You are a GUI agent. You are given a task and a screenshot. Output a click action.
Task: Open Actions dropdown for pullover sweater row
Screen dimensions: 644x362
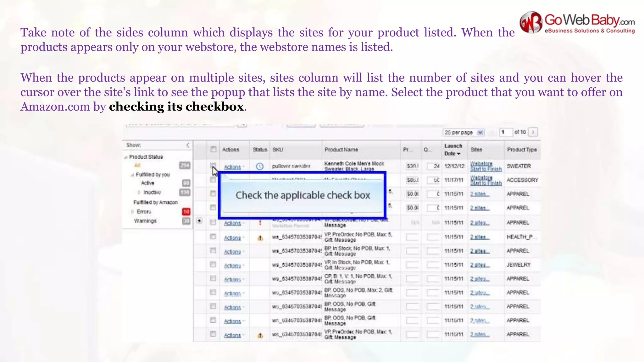coord(234,167)
